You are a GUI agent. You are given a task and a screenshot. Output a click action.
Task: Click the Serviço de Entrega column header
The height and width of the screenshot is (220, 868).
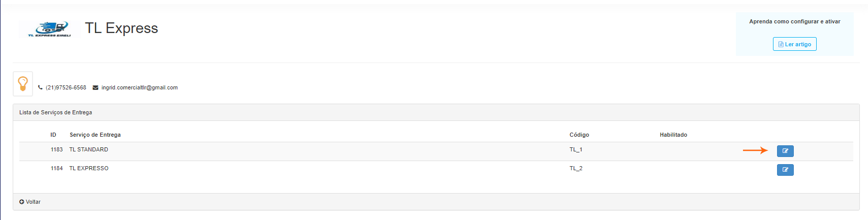(x=95, y=135)
